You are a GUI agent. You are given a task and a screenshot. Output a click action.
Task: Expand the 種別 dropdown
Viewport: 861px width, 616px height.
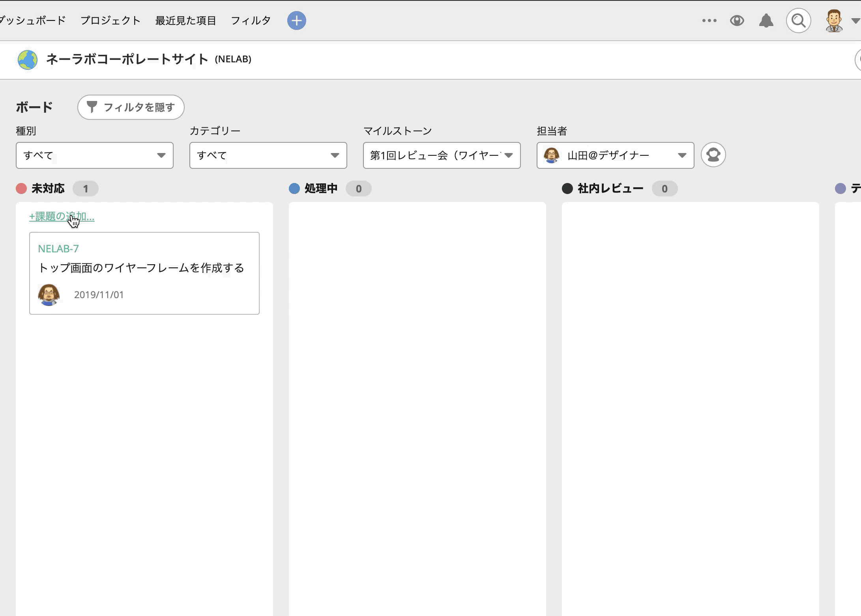click(95, 155)
